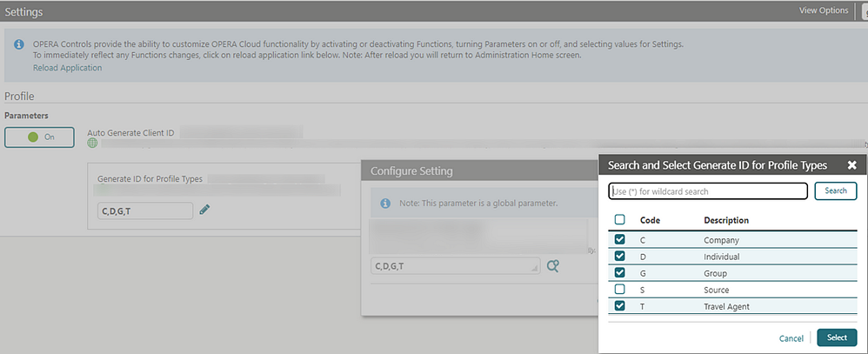868x354 pixels.
Task: Toggle the Auto Generate Client ID On switch
Action: [39, 137]
